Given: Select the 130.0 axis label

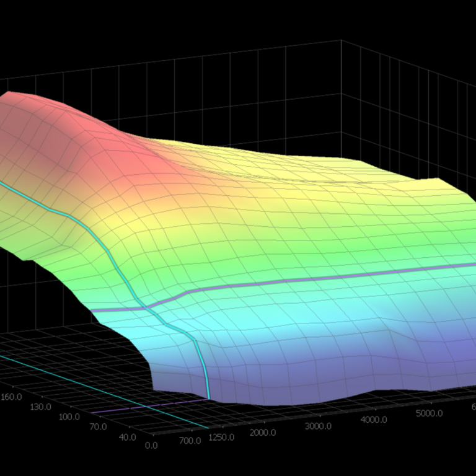Looking at the screenshot, I should pos(41,407).
